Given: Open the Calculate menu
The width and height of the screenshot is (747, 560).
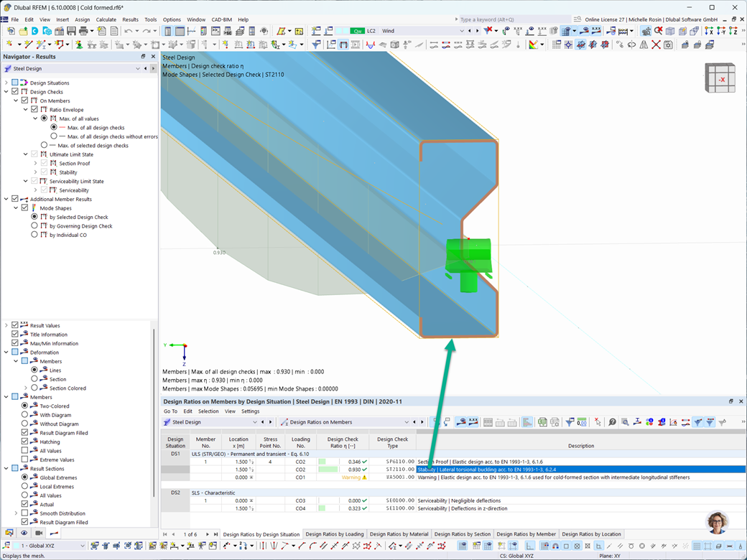Looking at the screenshot, I should pos(106,19).
